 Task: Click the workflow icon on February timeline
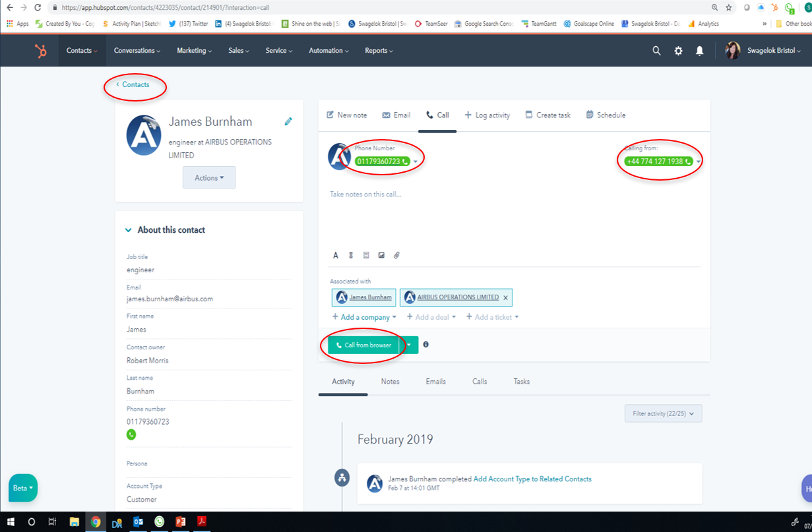tap(342, 478)
